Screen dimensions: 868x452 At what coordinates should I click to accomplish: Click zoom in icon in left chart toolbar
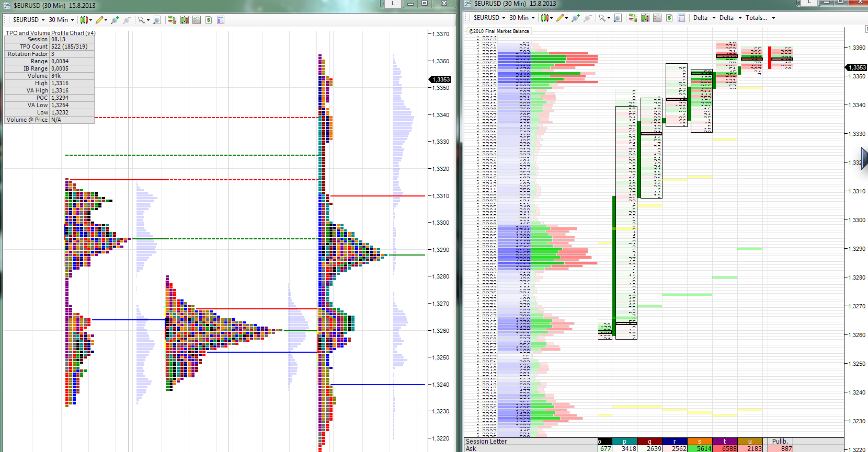click(x=115, y=20)
